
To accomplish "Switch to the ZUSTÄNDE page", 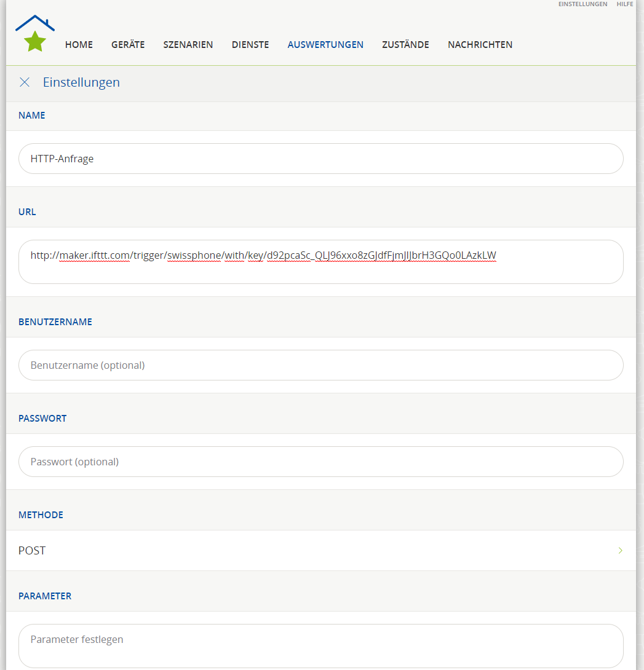I will coord(405,45).
